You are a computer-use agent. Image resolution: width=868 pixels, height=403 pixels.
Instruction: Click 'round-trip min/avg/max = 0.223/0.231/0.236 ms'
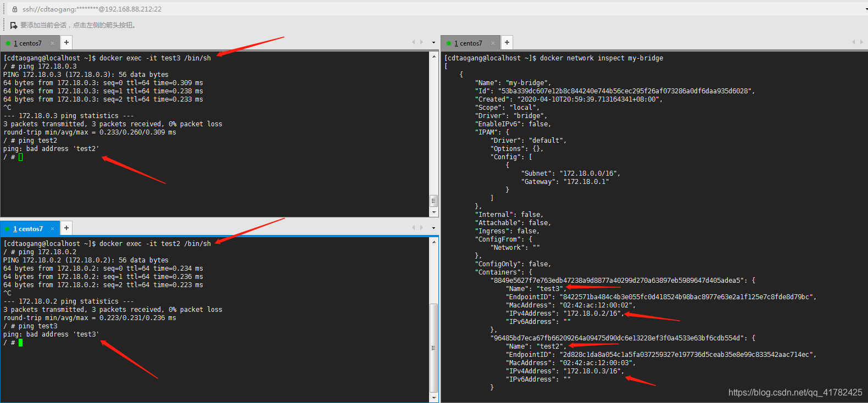[x=90, y=318]
